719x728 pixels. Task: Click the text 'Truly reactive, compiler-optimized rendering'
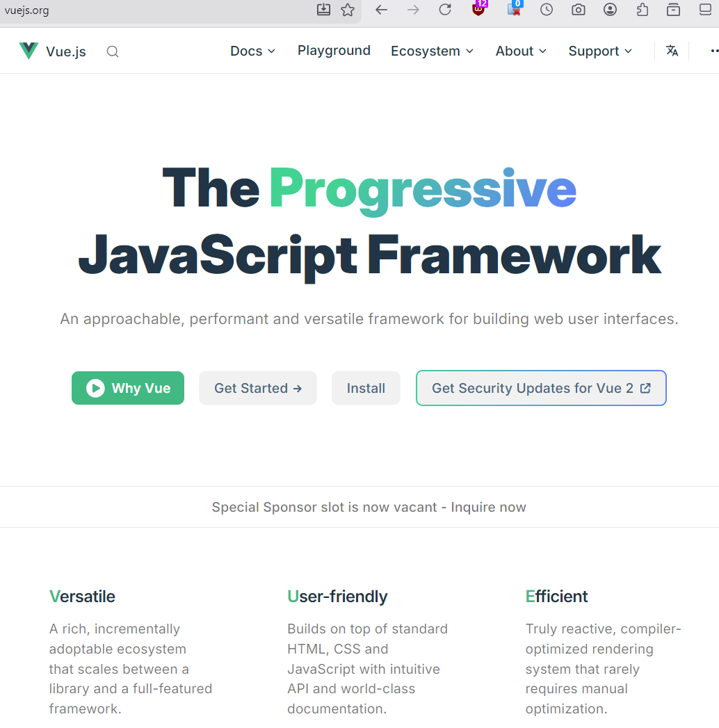click(603, 639)
